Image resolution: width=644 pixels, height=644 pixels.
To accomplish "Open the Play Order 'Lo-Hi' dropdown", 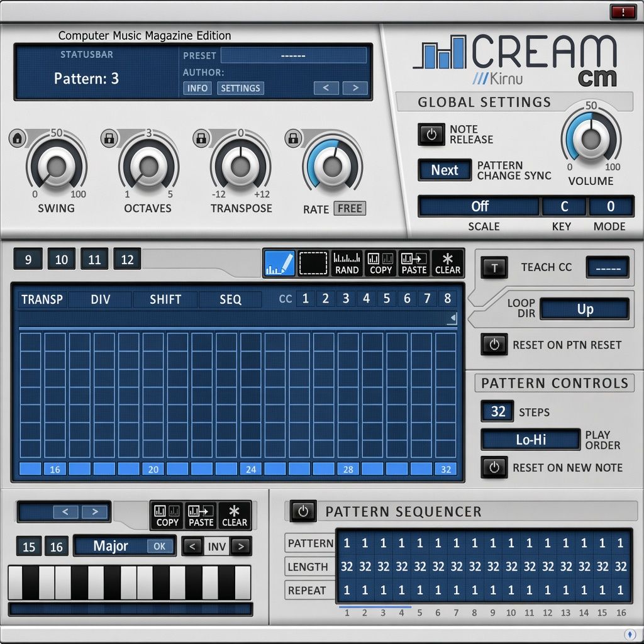I will (531, 440).
